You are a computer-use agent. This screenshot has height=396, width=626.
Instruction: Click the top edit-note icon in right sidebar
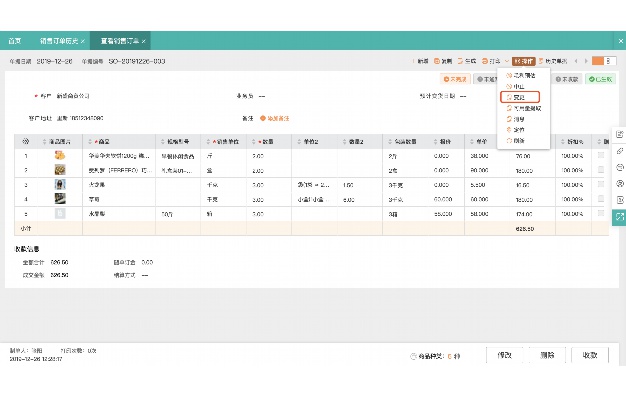coord(620,135)
